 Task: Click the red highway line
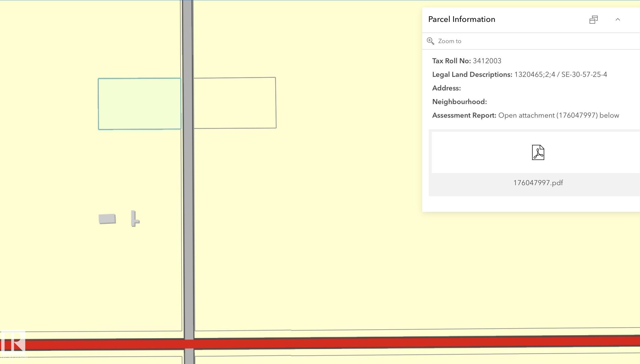pyautogui.click(x=378, y=343)
